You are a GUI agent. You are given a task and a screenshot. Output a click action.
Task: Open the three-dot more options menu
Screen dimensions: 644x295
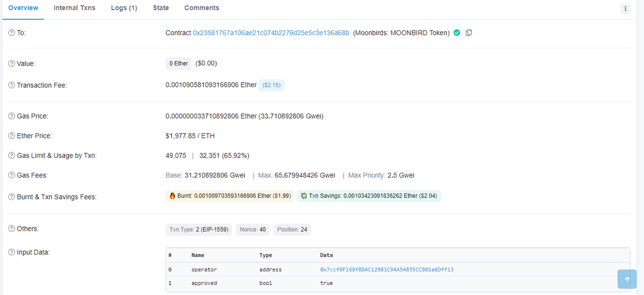[x=625, y=9]
